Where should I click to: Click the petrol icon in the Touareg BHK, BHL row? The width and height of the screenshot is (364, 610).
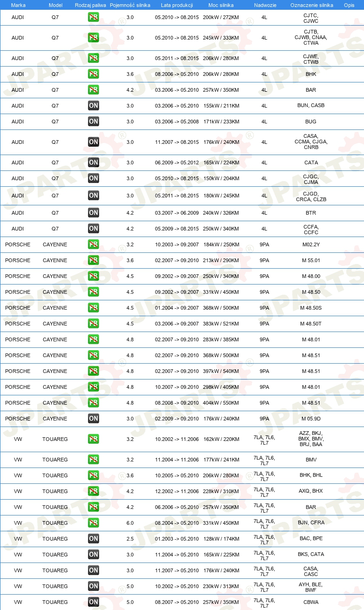pos(94,475)
